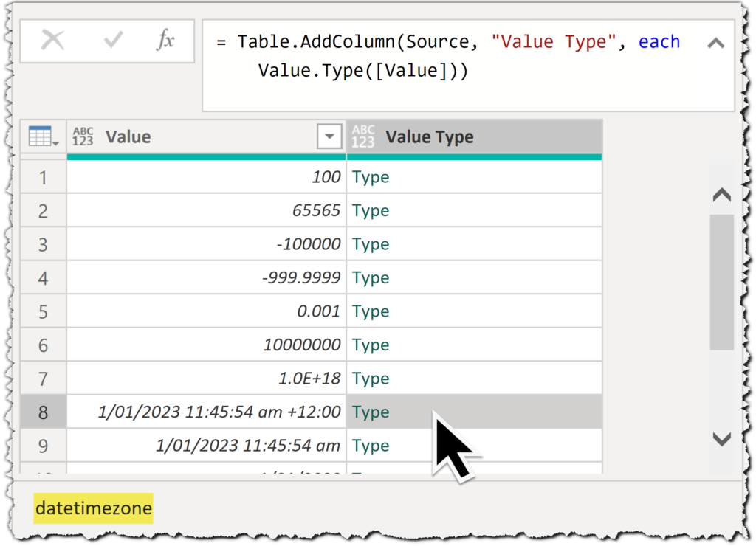Click the cell with value 1.0E+18
This screenshot has height=546, width=756.
tap(207, 379)
